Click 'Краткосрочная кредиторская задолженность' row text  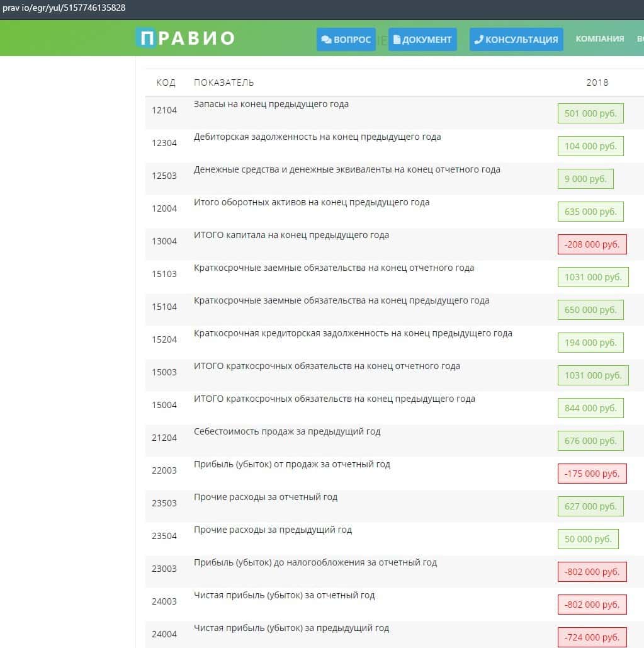[353, 333]
